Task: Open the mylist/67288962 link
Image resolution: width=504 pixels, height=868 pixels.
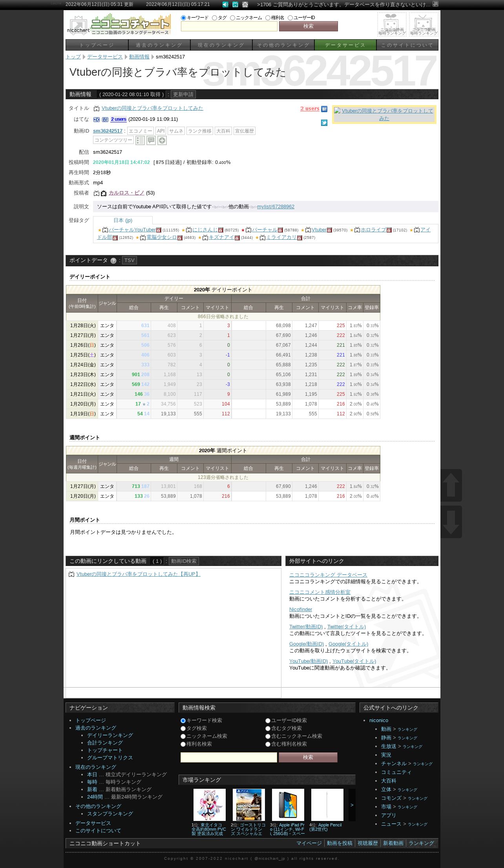Action: pyautogui.click(x=276, y=207)
